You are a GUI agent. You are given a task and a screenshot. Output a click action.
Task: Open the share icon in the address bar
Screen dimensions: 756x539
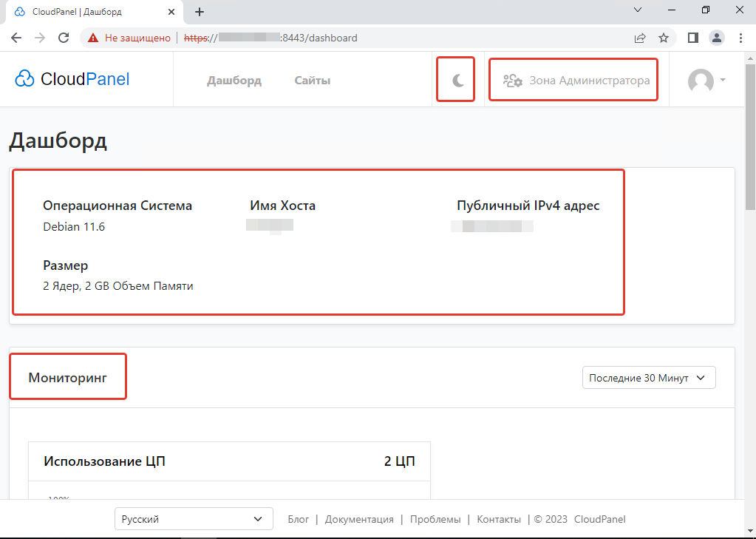[x=639, y=37]
